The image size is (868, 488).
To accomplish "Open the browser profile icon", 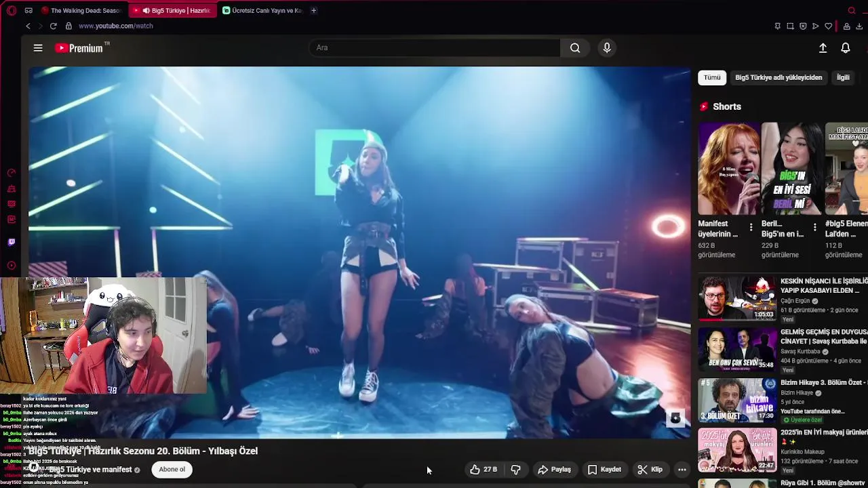I will tap(846, 26).
